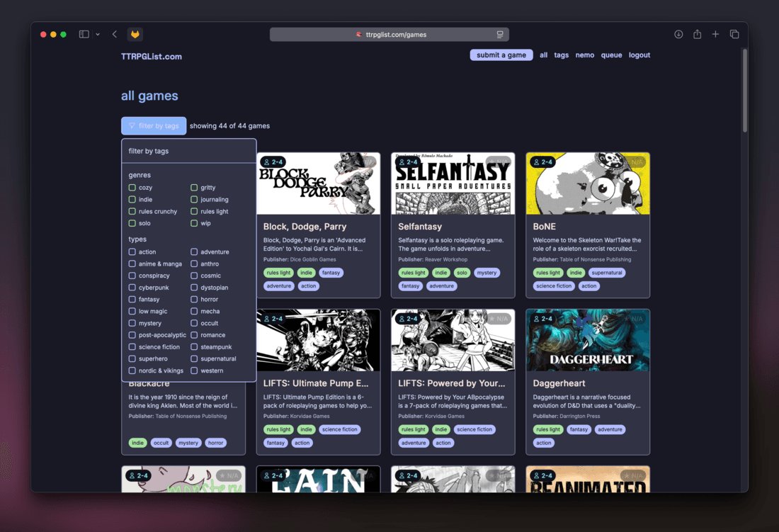Check the wip genre checkbox
Image resolution: width=779 pixels, height=532 pixels.
click(194, 224)
